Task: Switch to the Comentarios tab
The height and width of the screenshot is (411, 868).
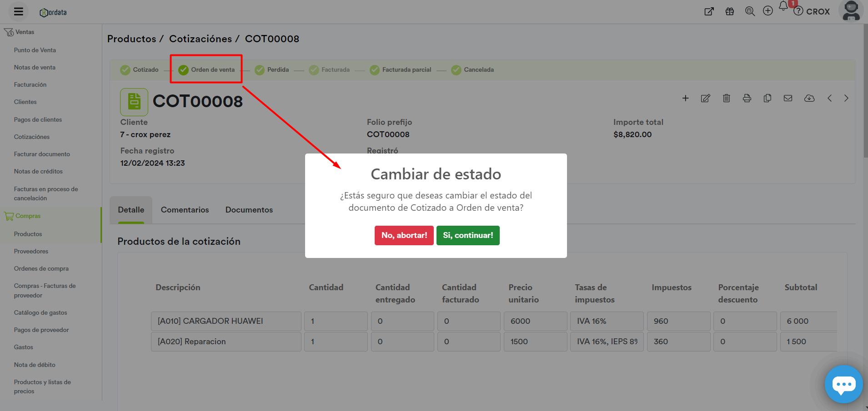Action: [x=185, y=210]
